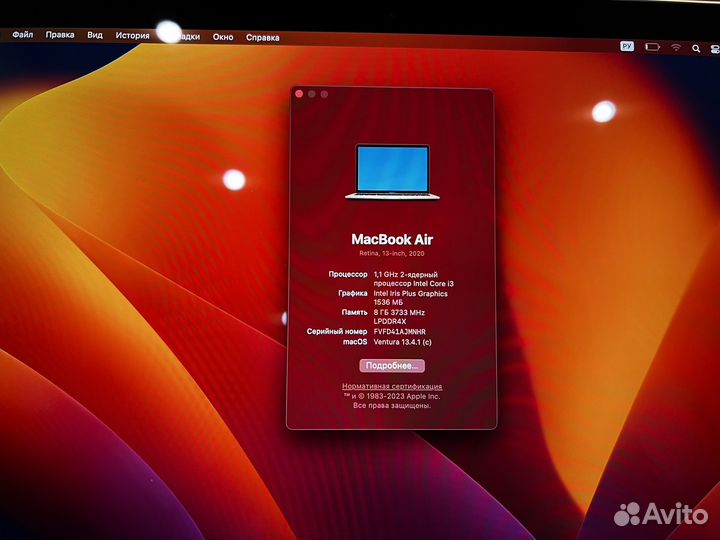Image resolution: width=720 pixels, height=540 pixels.
Task: Click the Память label
Action: [x=354, y=312]
